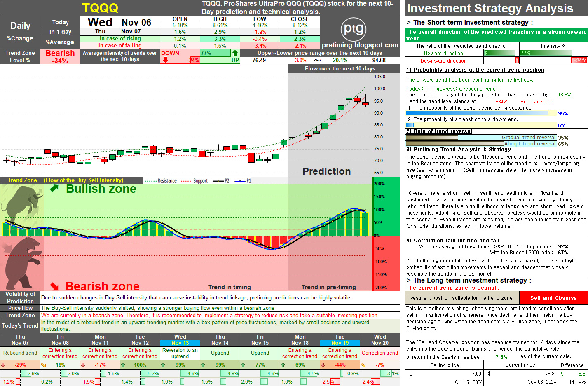Click the 95% sustained-trend probability bar
The width and height of the screenshot is (588, 386).
[x=481, y=113]
